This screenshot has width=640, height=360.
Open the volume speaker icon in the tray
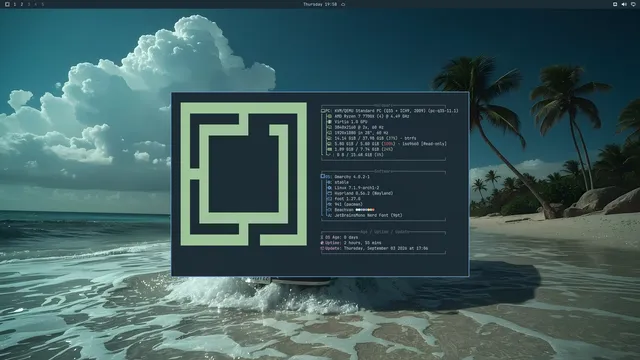624,4
